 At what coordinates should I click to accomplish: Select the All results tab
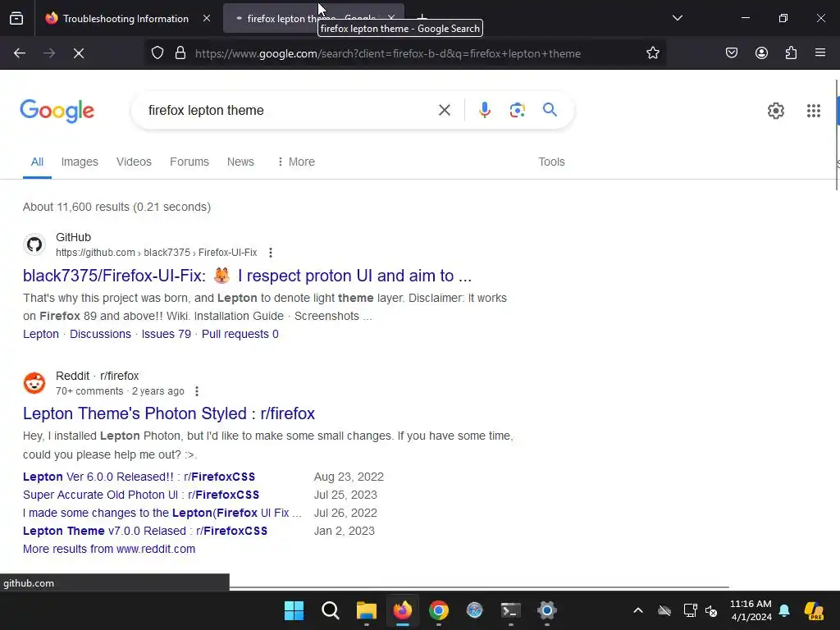(37, 162)
